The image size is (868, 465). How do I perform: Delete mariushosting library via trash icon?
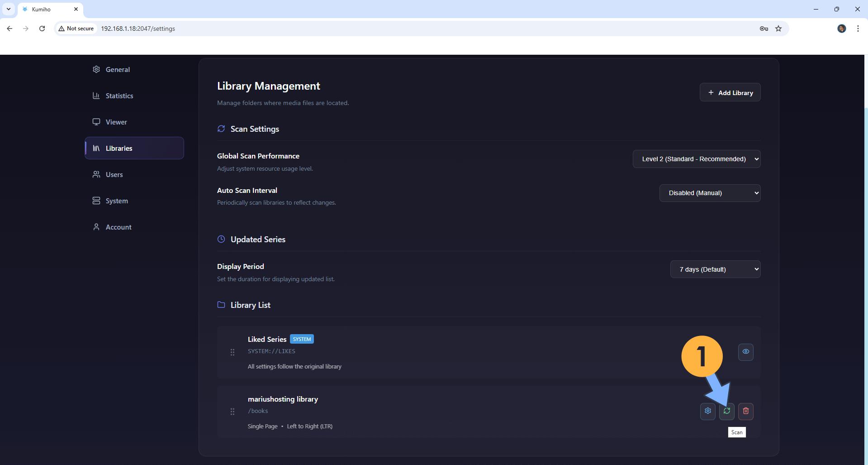[745, 411]
